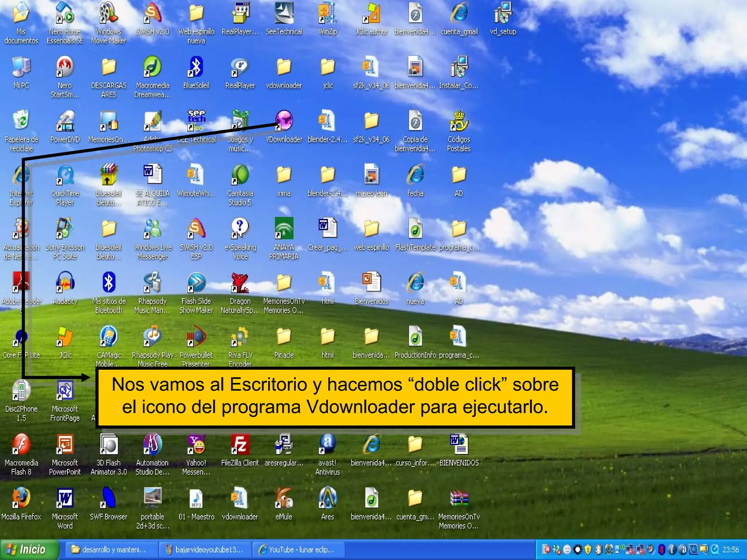This screenshot has width=747, height=560.
Task: Select the Mi PC icon
Action: 21,66
